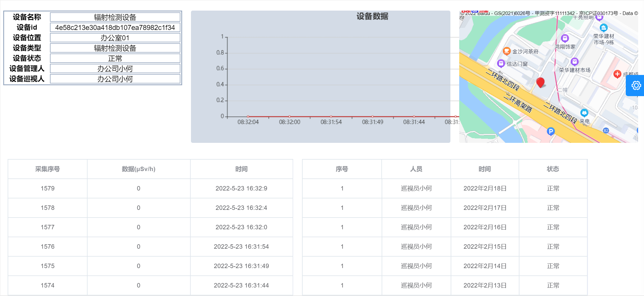Select the 鸿翔饰家 purple shop pin
This screenshot has width=644, height=296.
565,38
